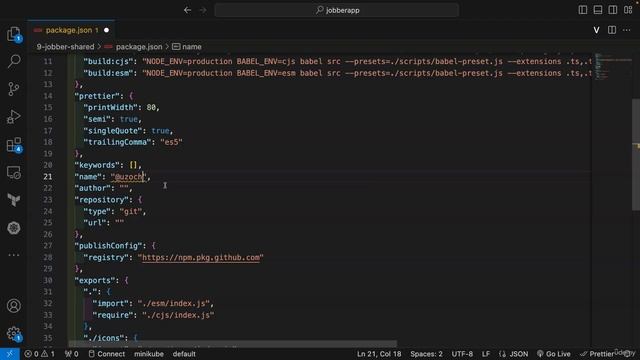
Task: Open errors and warnings problems indicator
Action: click(40, 354)
